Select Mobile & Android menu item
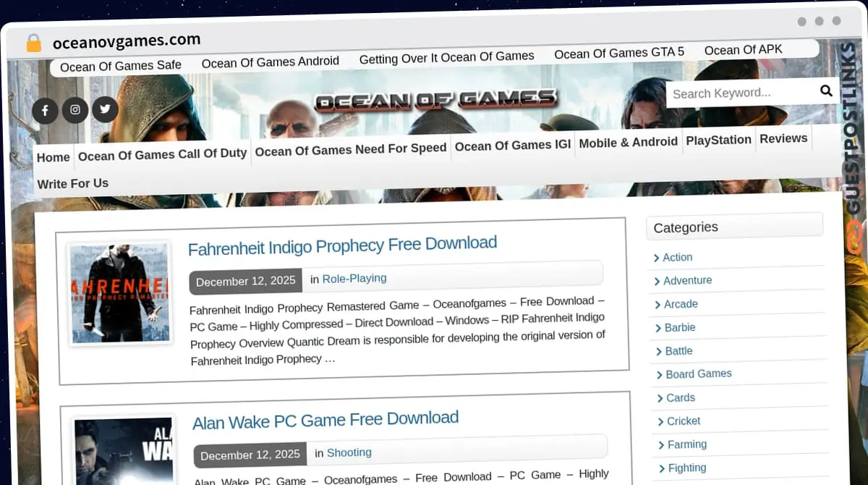Image resolution: width=868 pixels, height=485 pixels. click(x=628, y=143)
